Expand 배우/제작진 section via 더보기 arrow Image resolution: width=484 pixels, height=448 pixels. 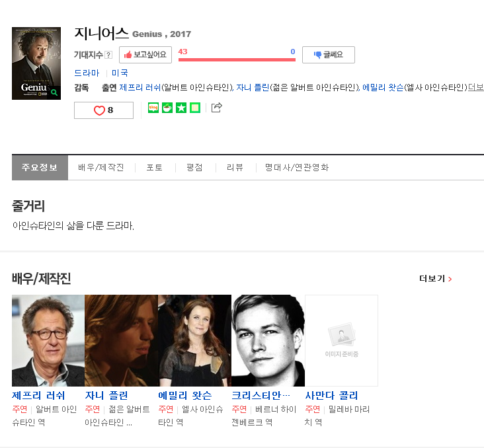pyautogui.click(x=436, y=279)
